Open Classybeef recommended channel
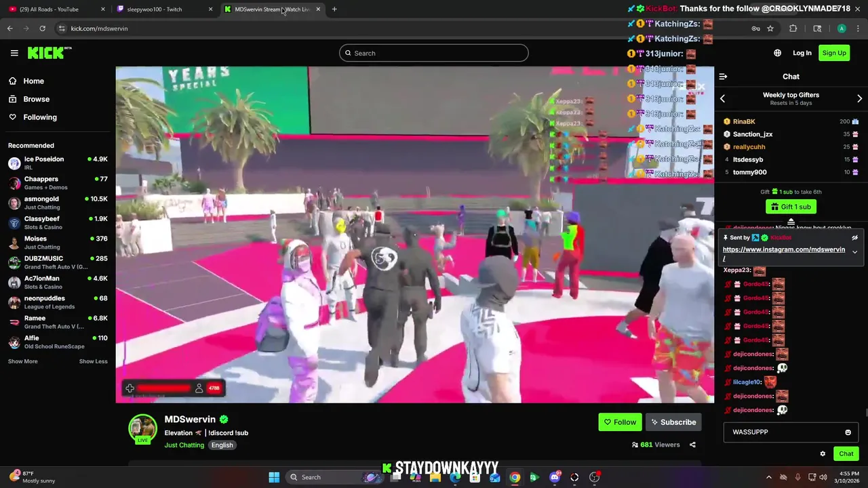Image resolution: width=868 pixels, height=488 pixels. (x=58, y=223)
